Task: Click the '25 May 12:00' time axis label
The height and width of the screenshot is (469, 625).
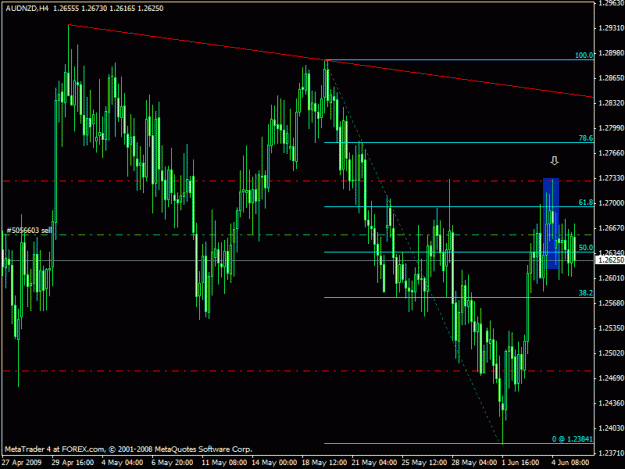Action: [425, 463]
